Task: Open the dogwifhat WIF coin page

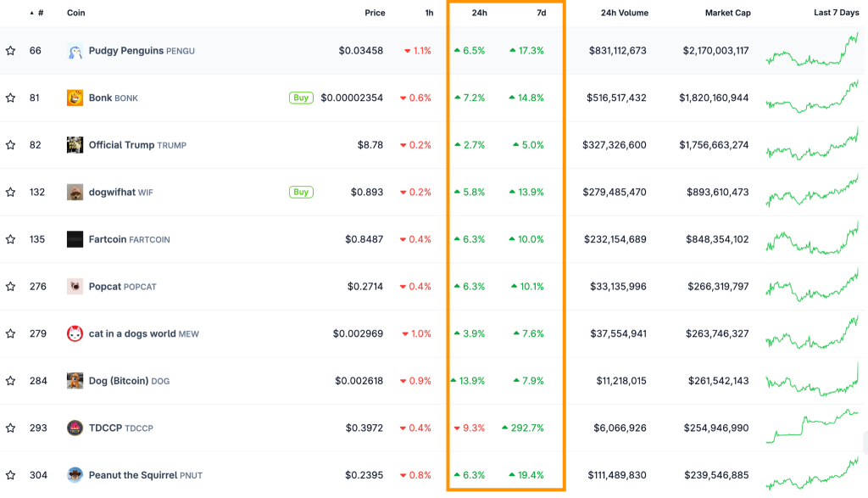Action: 120,193
